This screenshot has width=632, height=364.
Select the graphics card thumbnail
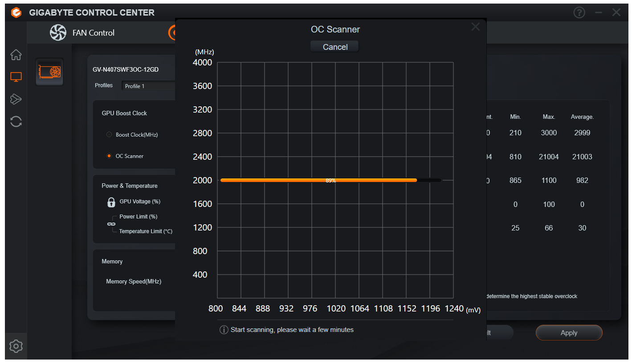(x=49, y=72)
